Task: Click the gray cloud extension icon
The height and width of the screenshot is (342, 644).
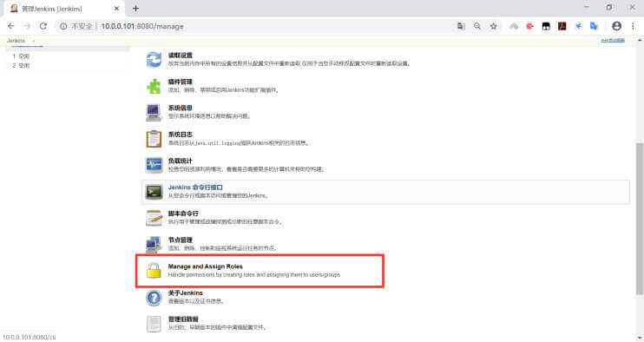Action: [x=514, y=26]
